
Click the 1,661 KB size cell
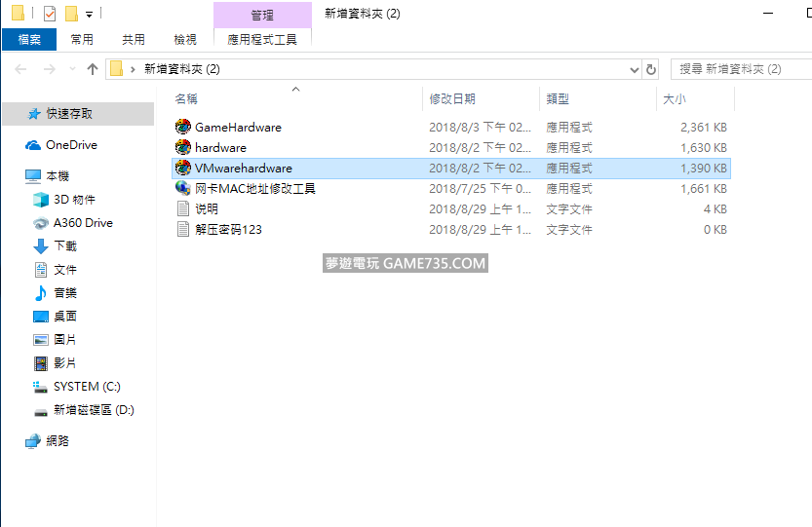[x=703, y=188]
